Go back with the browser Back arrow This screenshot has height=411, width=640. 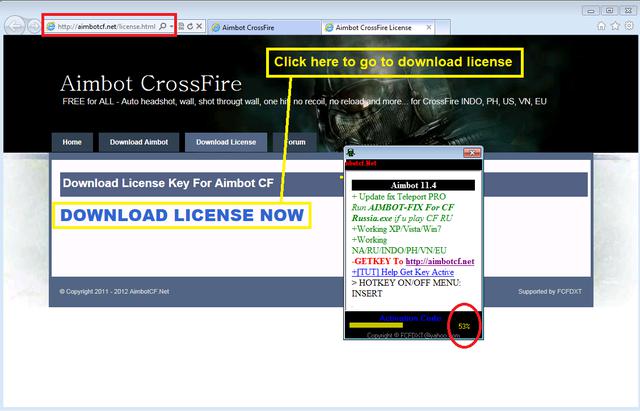tap(15, 26)
